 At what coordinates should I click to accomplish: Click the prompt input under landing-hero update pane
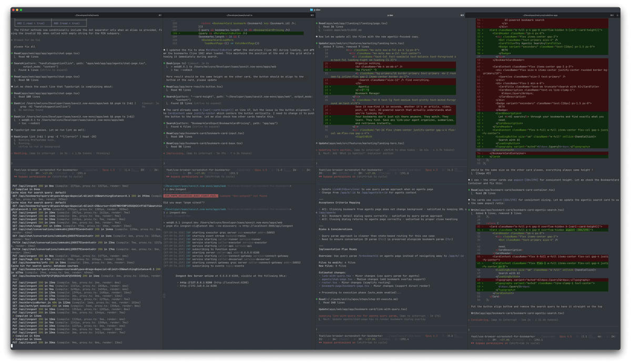point(392,163)
